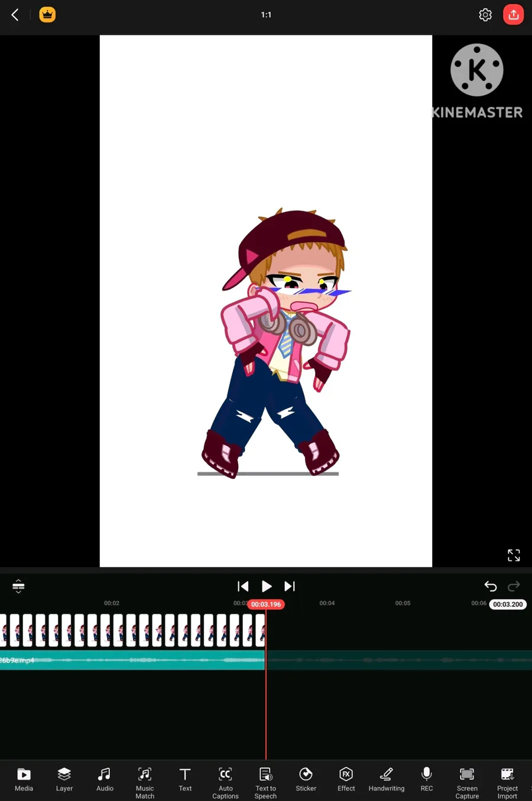
Task: Click the 00:05 ruler mark
Action: 403,603
